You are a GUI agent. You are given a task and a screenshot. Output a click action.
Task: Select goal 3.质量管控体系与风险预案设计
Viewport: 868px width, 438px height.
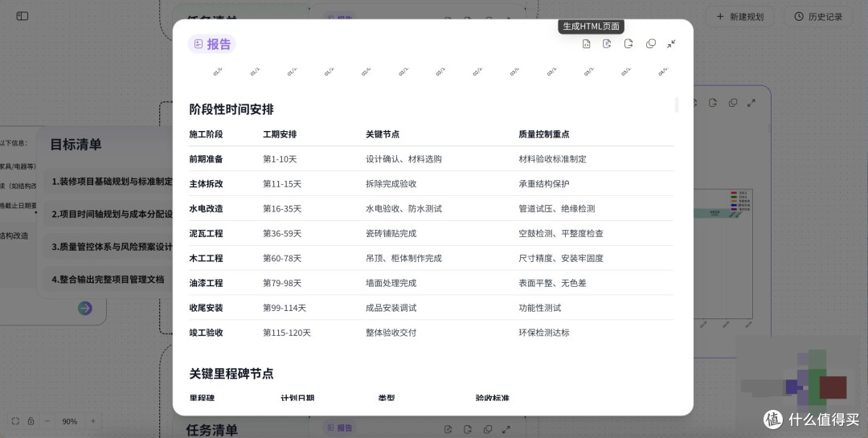[x=108, y=247]
